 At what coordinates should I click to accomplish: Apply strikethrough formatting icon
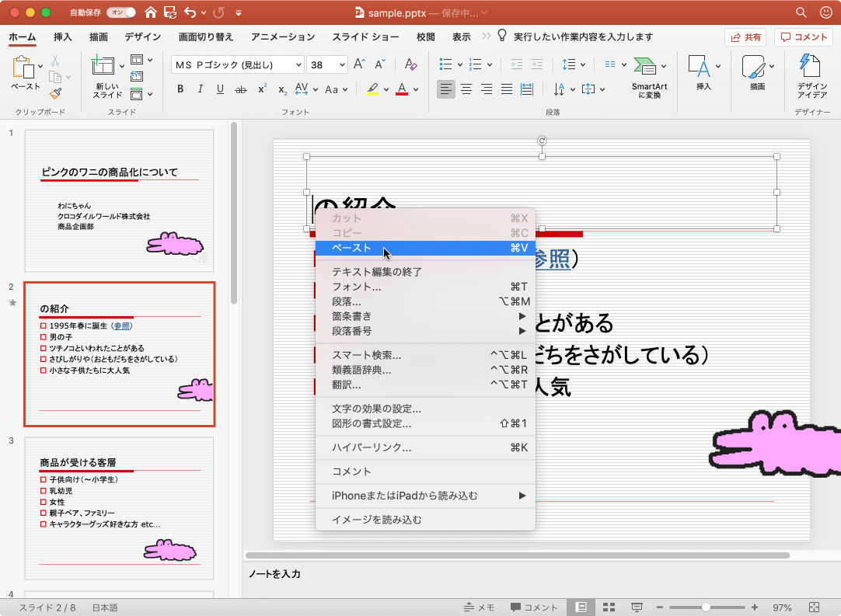pos(240,89)
